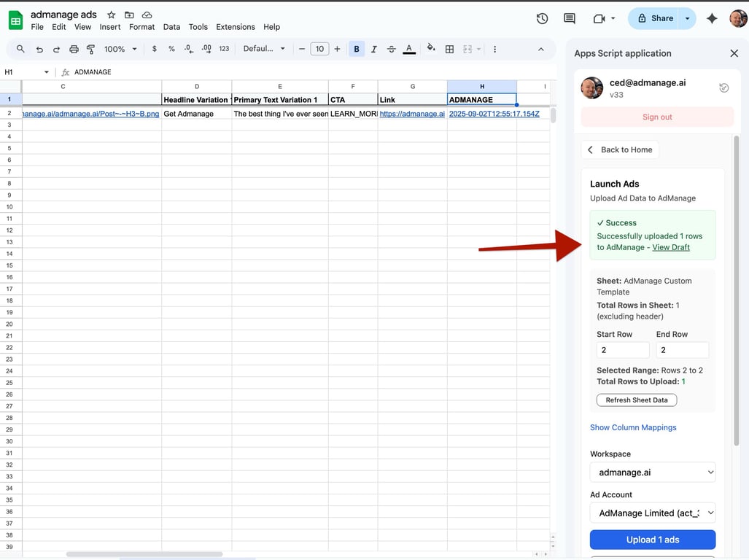Click the font size 10 field

click(x=319, y=49)
